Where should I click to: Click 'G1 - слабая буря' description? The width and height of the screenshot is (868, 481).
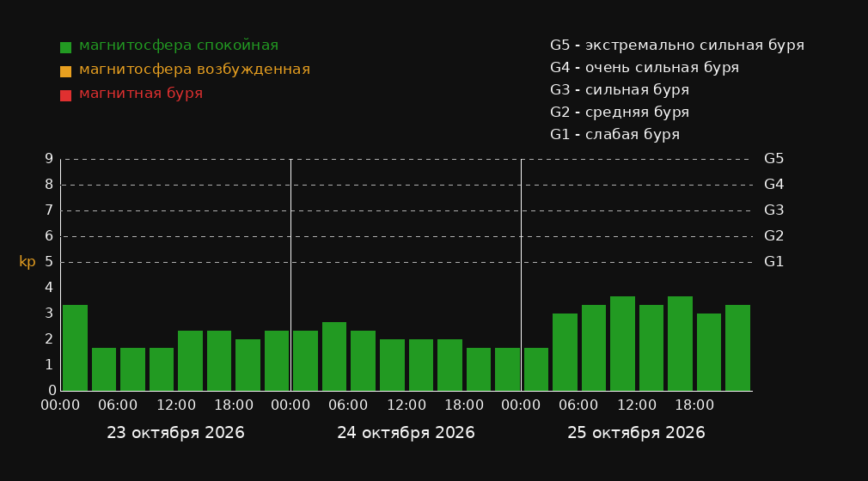tap(614, 135)
